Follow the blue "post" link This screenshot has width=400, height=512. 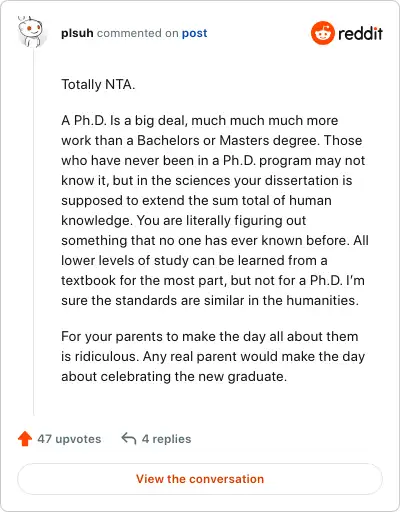(x=194, y=33)
